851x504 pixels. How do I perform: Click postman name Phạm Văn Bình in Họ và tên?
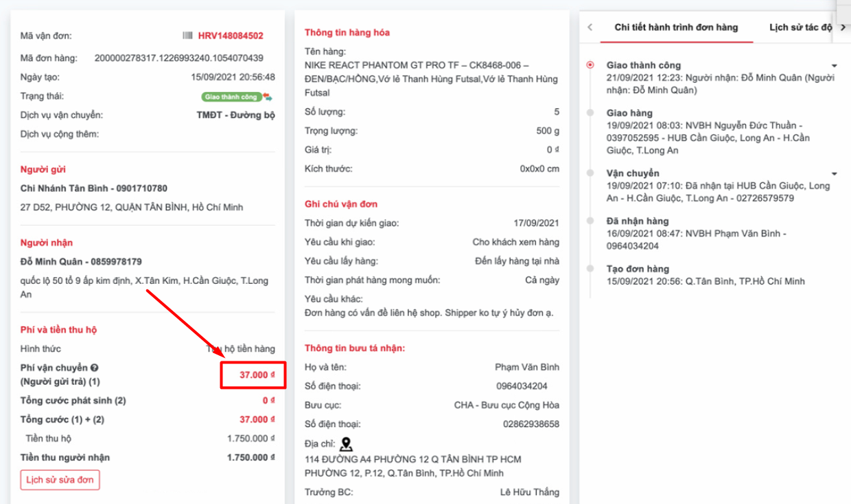[x=527, y=367]
